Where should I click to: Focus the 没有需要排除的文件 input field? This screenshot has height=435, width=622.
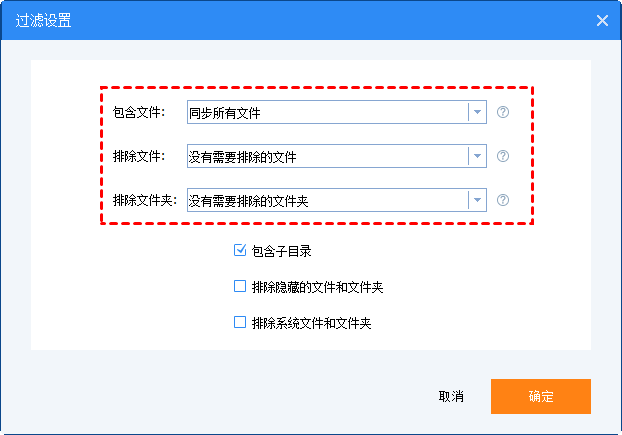pos(326,157)
